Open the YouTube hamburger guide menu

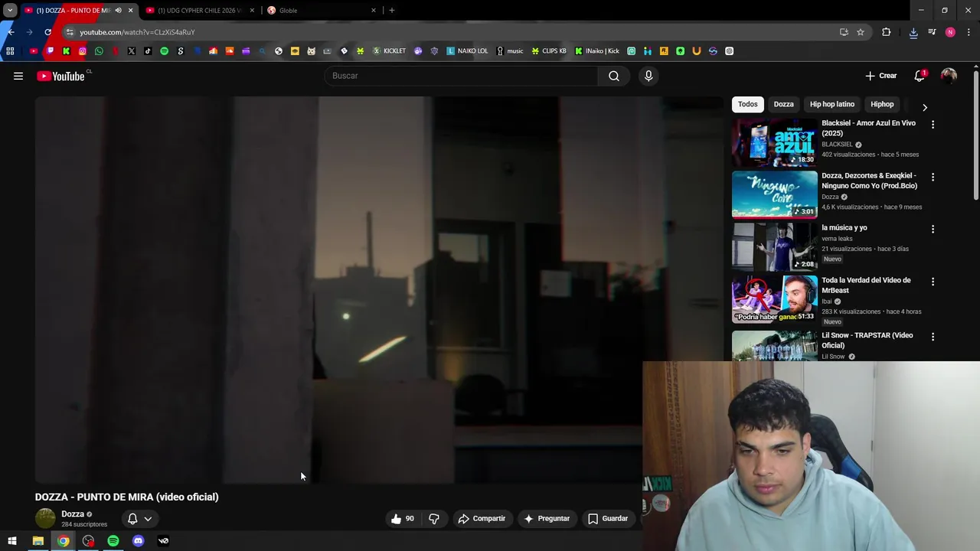coord(18,76)
